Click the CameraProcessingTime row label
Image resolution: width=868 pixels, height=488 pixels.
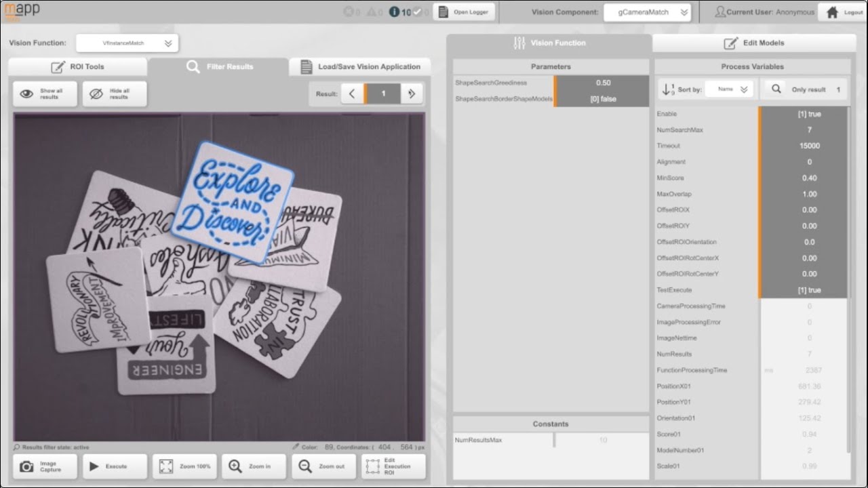tap(691, 306)
